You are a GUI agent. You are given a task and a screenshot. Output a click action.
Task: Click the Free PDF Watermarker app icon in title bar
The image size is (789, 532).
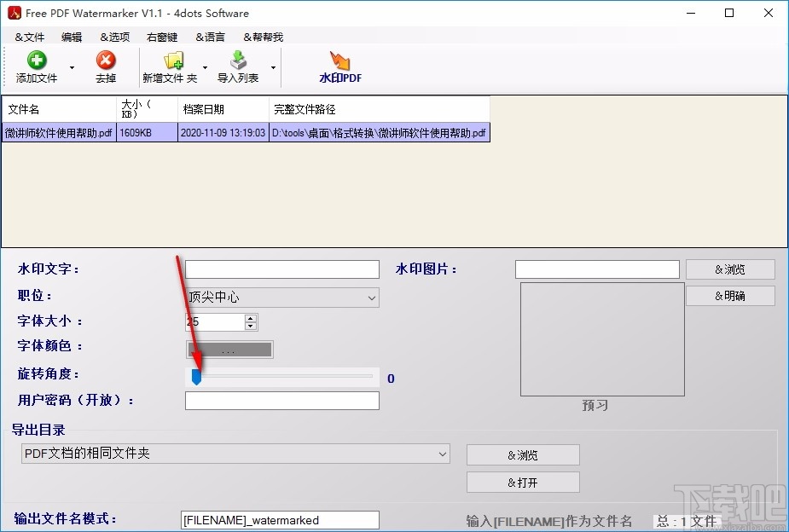click(15, 13)
